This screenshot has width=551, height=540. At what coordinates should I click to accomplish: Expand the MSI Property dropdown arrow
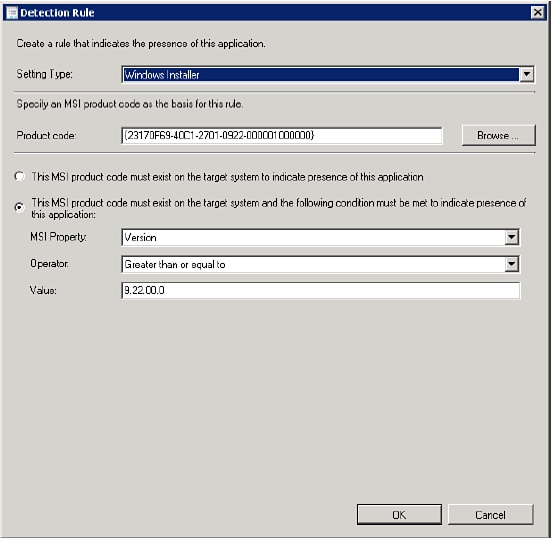pyautogui.click(x=512, y=237)
